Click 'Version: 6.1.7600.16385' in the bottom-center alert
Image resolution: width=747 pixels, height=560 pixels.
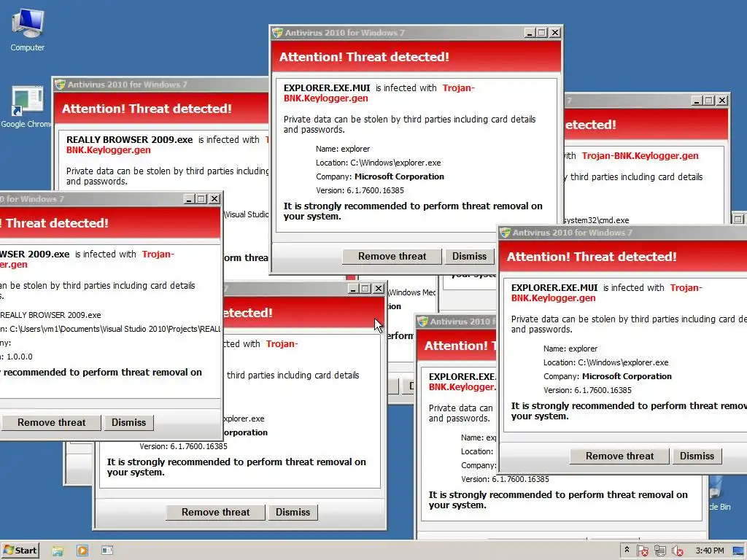(x=183, y=447)
